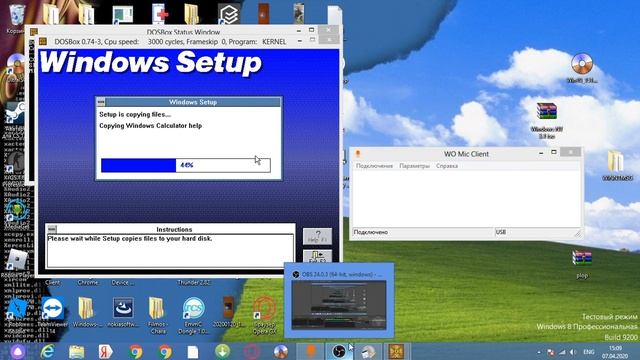Open the stacked layers check desktop shortcut
The height and width of the screenshot is (360, 640).
click(x=229, y=14)
